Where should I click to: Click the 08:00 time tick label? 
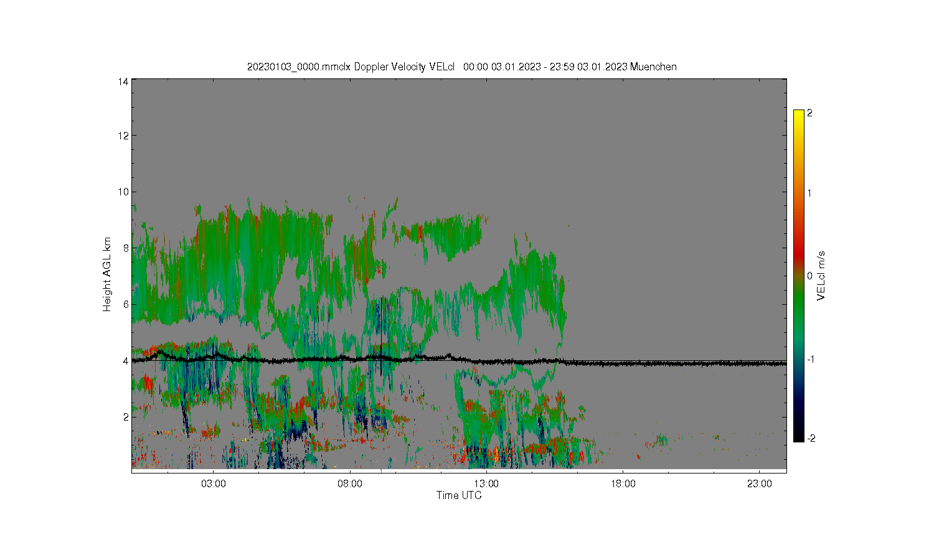point(350,484)
